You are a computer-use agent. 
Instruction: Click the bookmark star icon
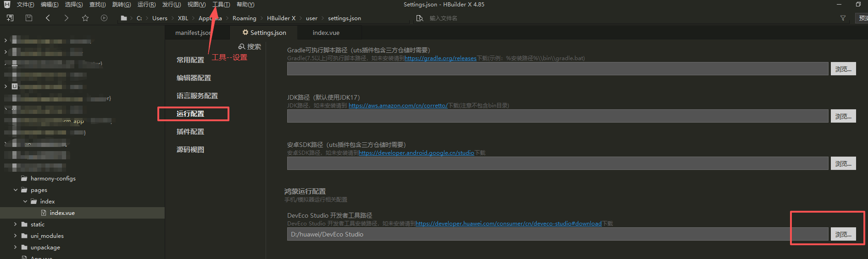pyautogui.click(x=85, y=18)
